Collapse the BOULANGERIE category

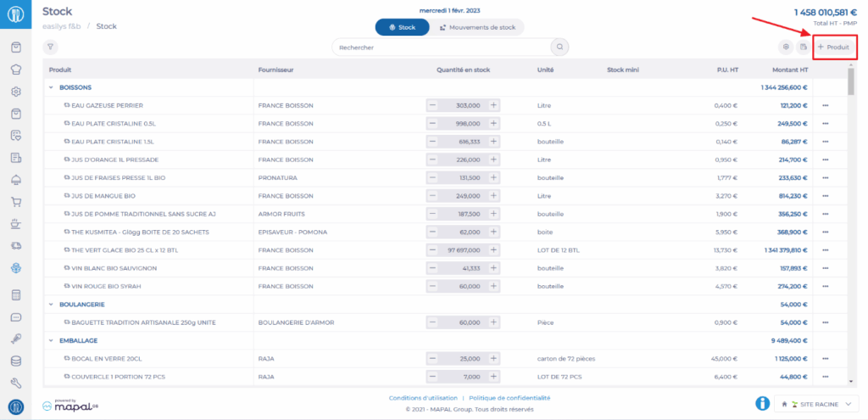pos(51,304)
